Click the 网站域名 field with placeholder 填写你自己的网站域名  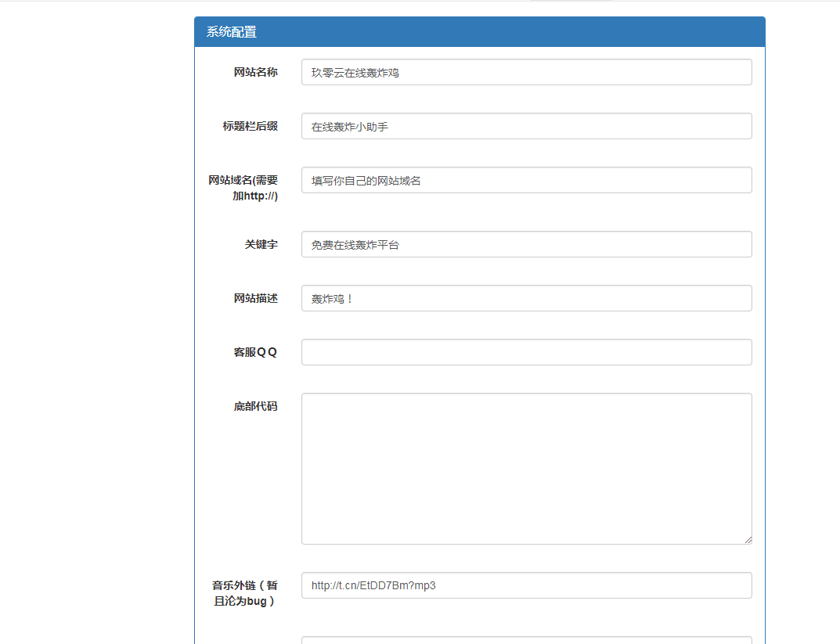[x=526, y=180]
